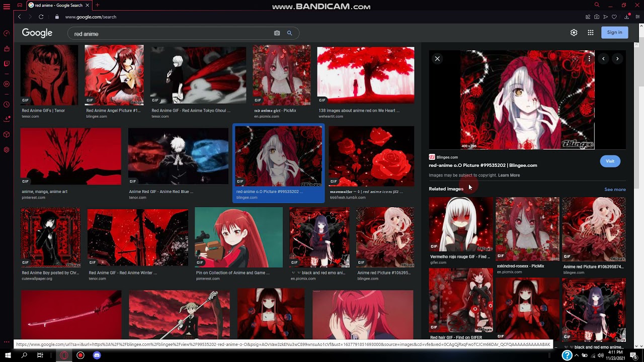Open 138 images We Heart It thumbnail
644x362 pixels.
coord(366,75)
